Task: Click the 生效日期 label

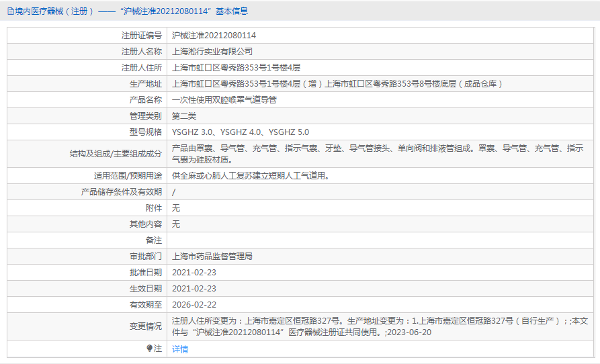Action: [x=146, y=288]
